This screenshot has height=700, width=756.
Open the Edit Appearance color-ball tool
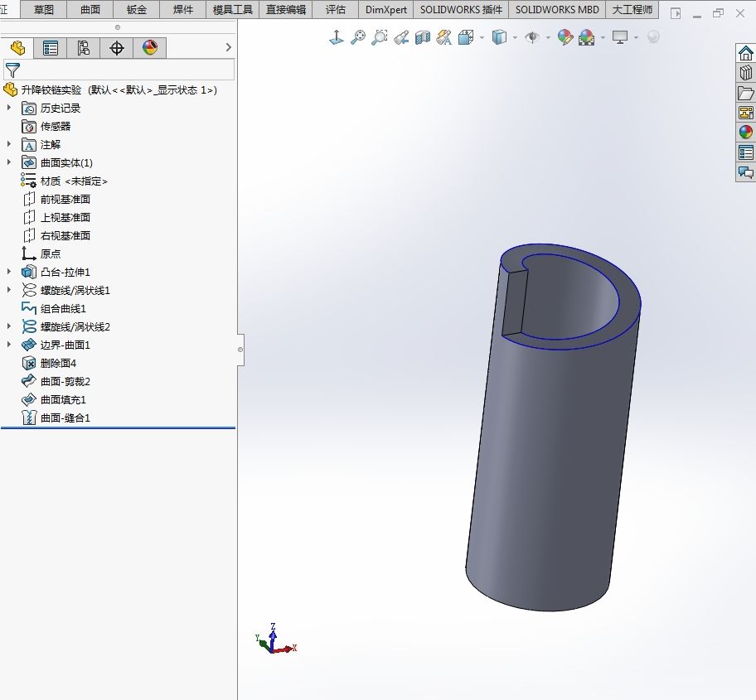click(x=565, y=37)
